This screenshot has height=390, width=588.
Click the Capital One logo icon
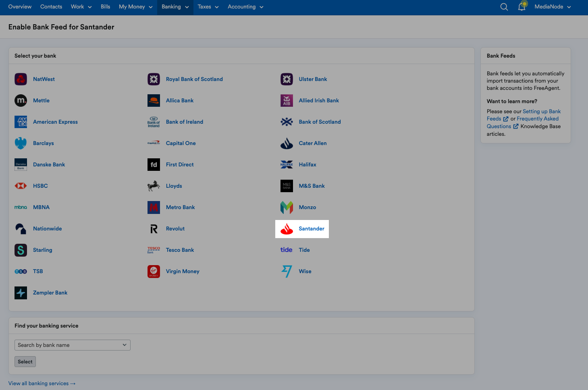(x=154, y=143)
